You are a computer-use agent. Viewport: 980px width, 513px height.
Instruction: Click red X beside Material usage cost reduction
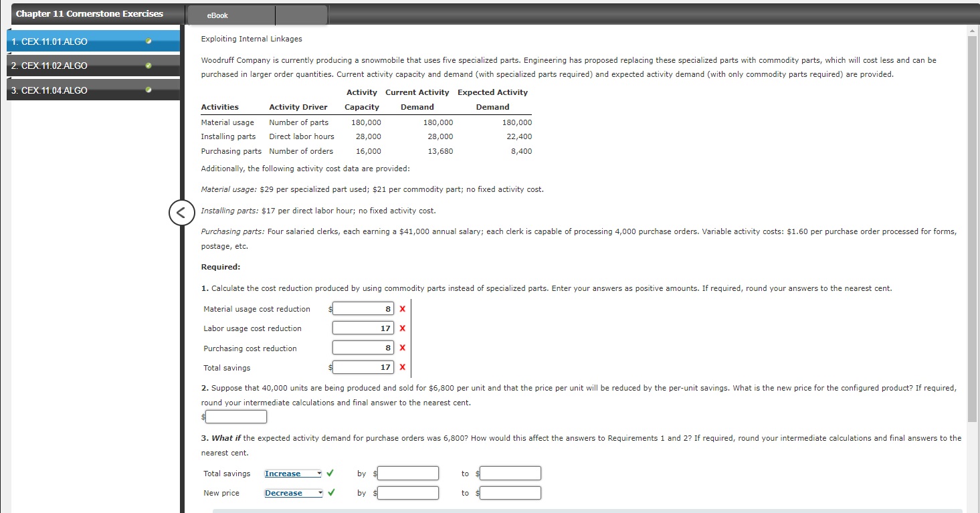[x=401, y=309]
